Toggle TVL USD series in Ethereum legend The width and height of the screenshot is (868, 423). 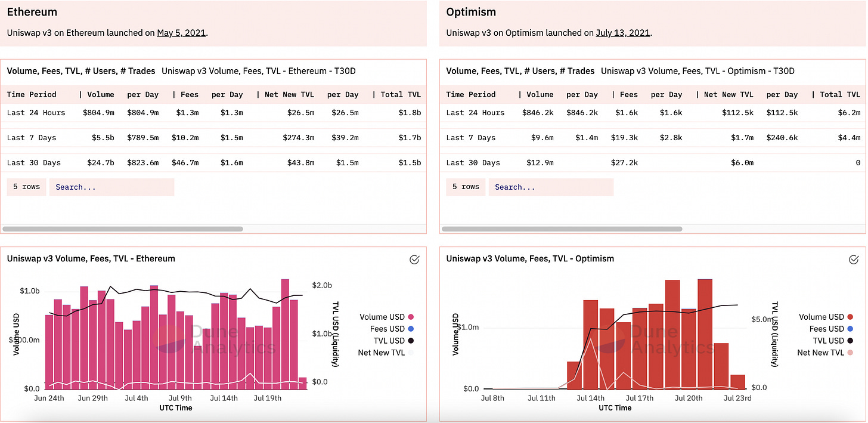tap(393, 341)
